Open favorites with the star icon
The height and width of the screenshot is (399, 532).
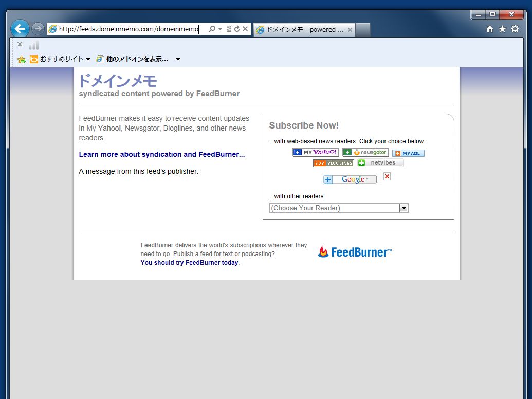[x=503, y=29]
